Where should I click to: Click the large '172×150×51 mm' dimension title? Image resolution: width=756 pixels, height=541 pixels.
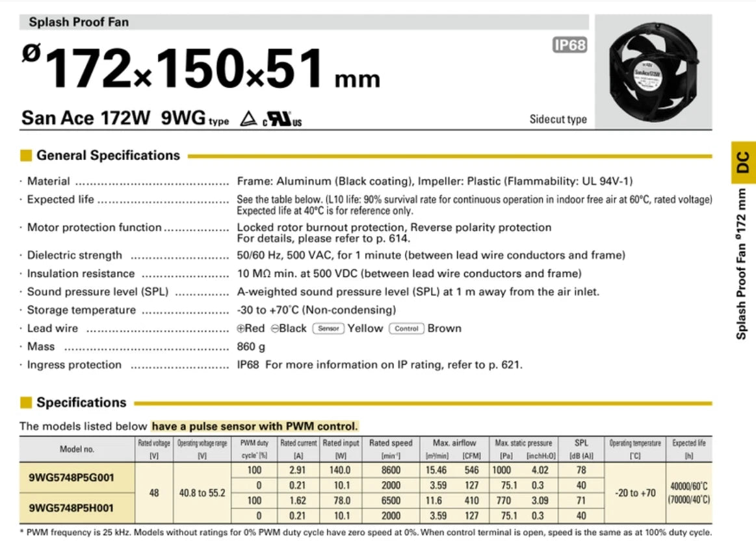click(x=201, y=68)
